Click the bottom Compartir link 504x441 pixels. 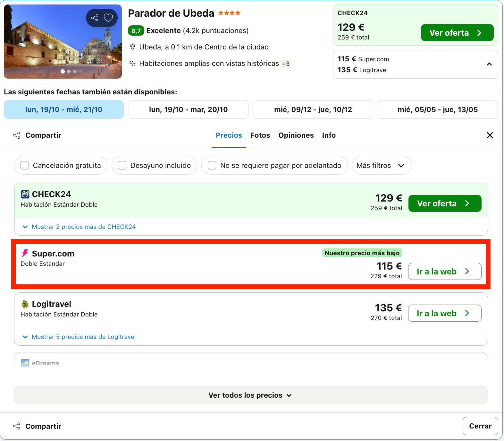(x=43, y=426)
